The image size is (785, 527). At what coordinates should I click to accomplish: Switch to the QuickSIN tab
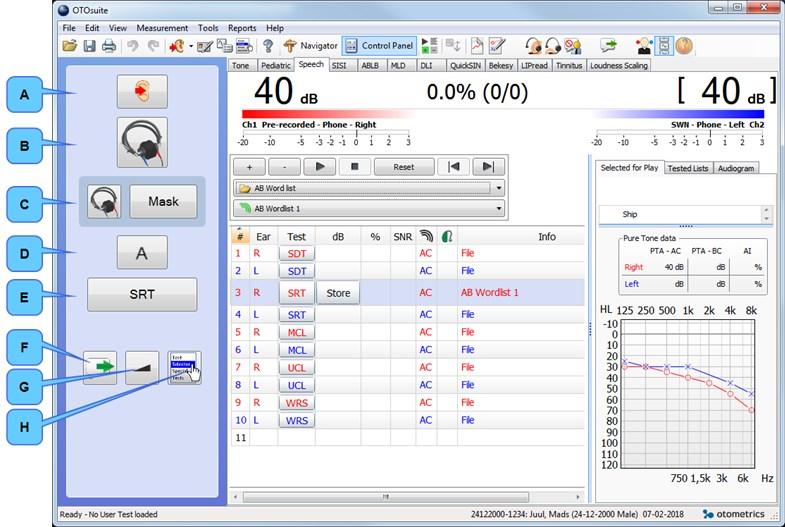tap(465, 66)
